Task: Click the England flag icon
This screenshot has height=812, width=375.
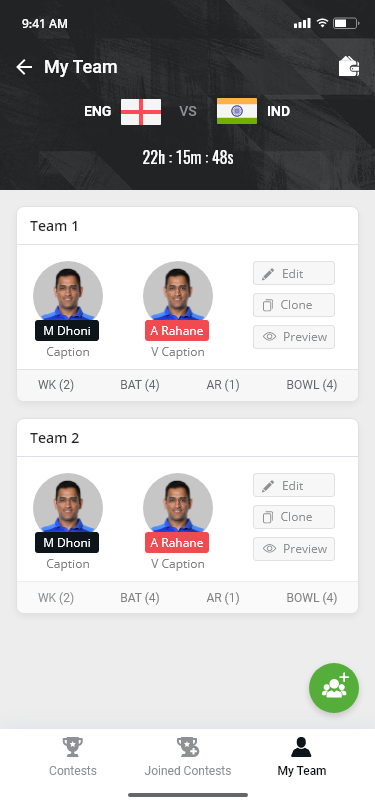Action: click(x=141, y=111)
